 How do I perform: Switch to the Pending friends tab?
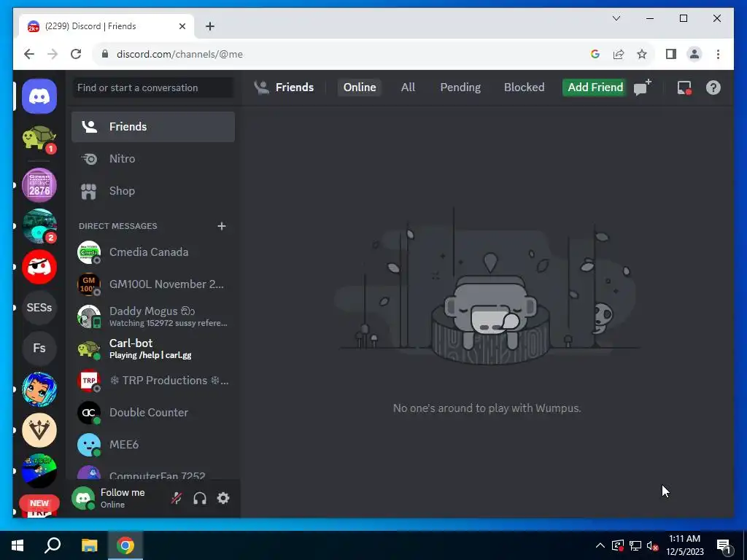coord(460,87)
